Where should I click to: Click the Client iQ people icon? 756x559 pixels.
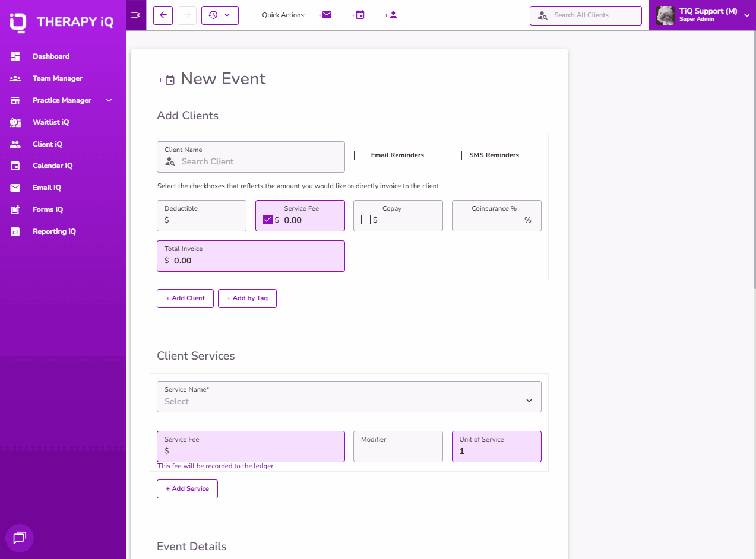coord(15,144)
